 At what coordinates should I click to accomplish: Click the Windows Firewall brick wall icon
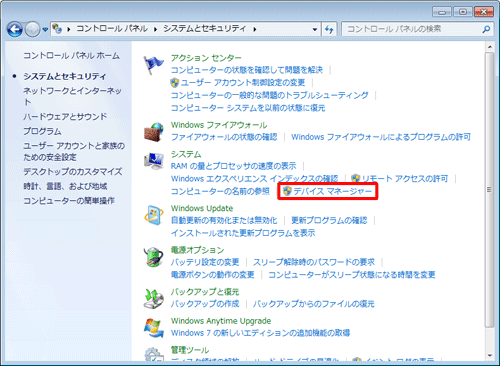154,132
